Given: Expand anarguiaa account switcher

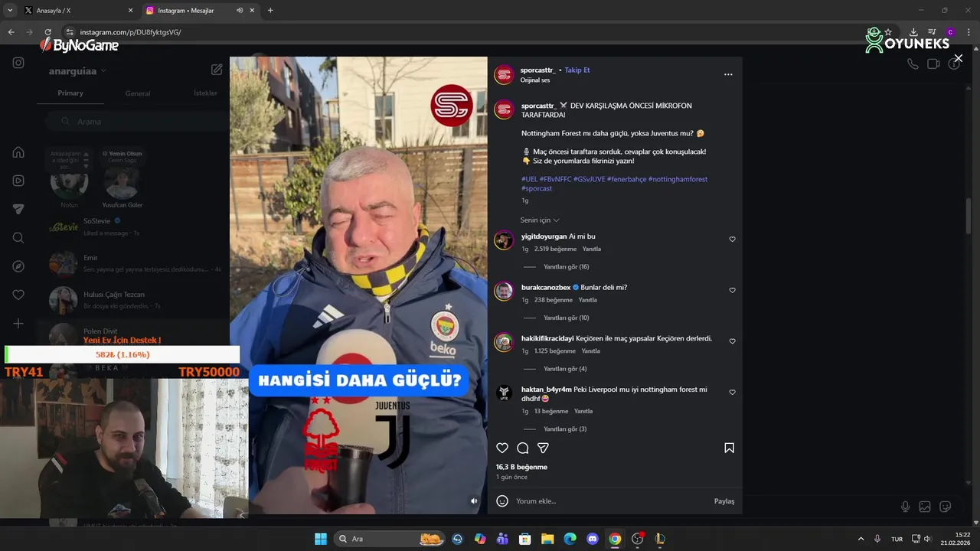Looking at the screenshot, I should (77, 71).
